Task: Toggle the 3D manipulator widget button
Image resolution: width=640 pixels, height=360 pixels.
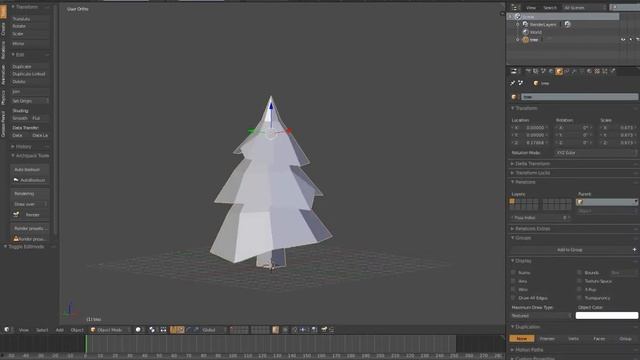Action: click(173, 330)
